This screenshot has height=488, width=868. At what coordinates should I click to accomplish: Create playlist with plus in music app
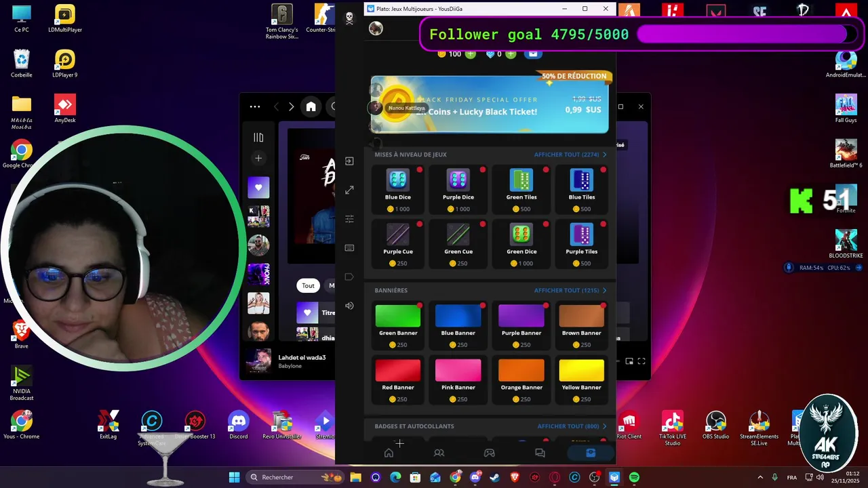258,158
